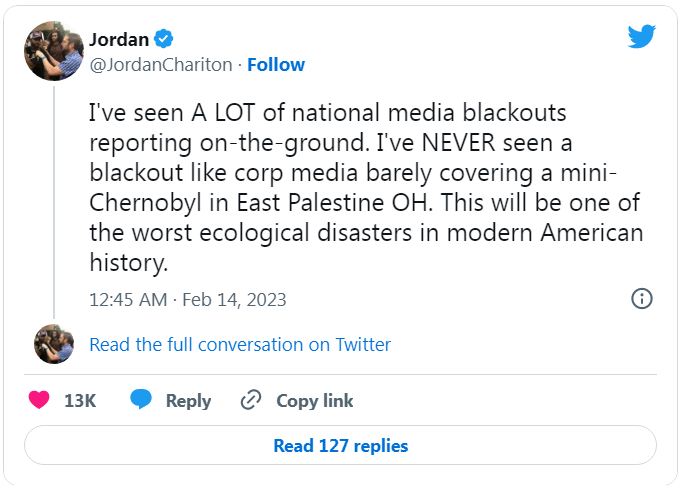Select the Reply text label
This screenshot has width=683, height=495.
coord(188,401)
